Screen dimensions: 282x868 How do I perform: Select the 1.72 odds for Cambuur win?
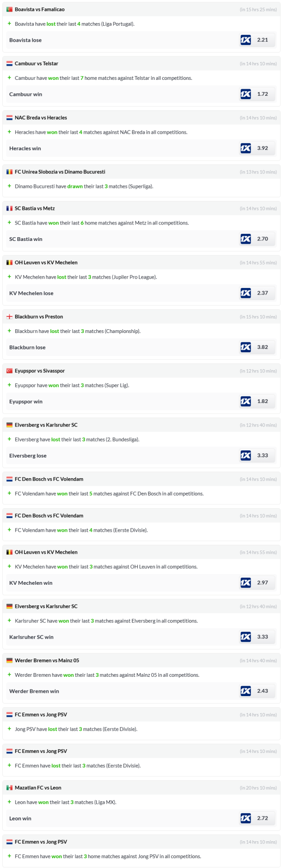(x=263, y=94)
